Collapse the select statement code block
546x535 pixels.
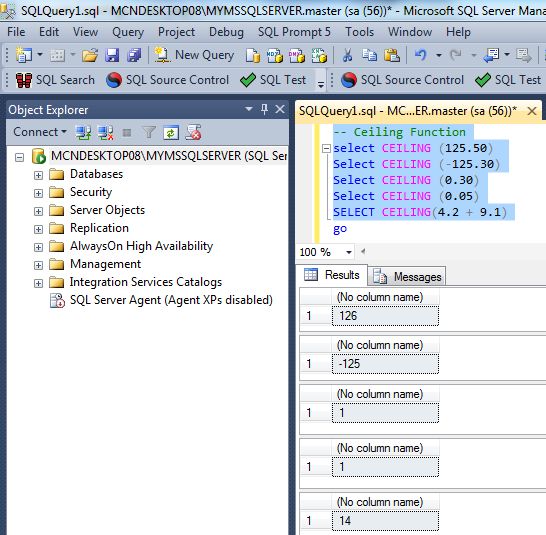326,149
